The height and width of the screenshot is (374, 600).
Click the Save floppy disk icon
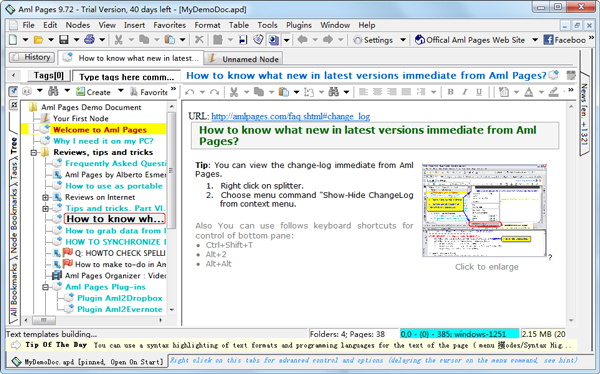64,39
